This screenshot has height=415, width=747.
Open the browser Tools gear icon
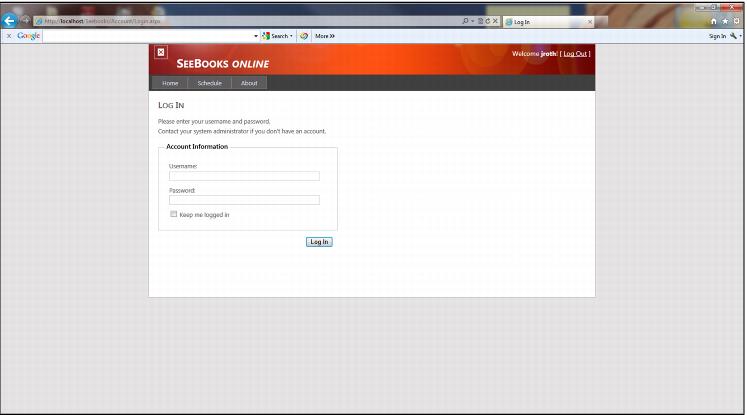737,21
